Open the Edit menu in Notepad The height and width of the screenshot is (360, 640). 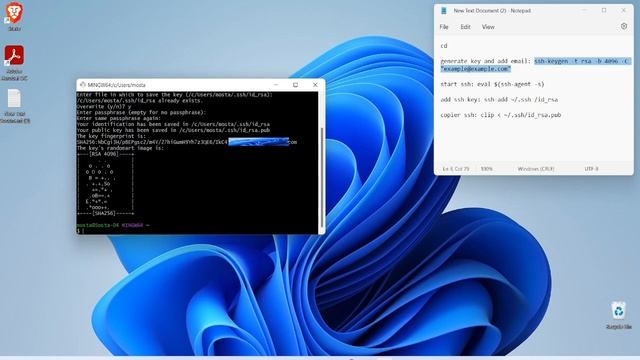[465, 27]
